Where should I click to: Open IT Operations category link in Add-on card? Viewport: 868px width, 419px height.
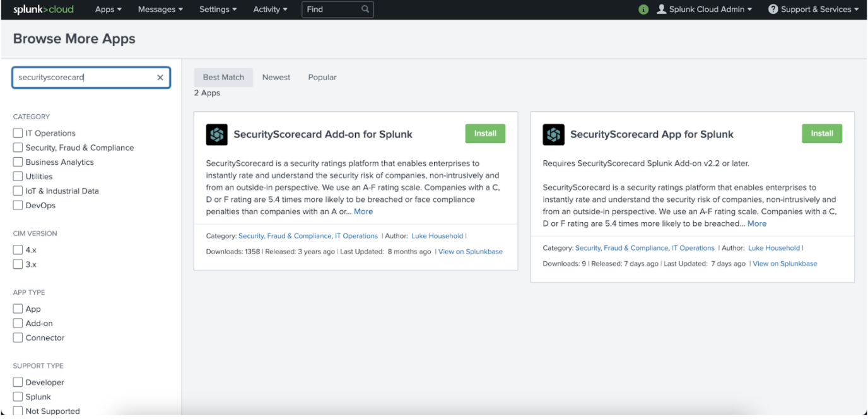356,236
